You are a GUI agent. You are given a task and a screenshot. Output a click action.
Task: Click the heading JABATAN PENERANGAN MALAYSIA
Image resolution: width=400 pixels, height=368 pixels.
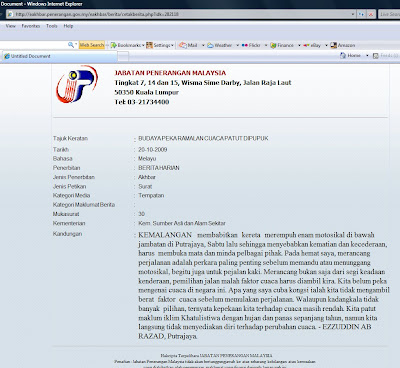pos(170,73)
